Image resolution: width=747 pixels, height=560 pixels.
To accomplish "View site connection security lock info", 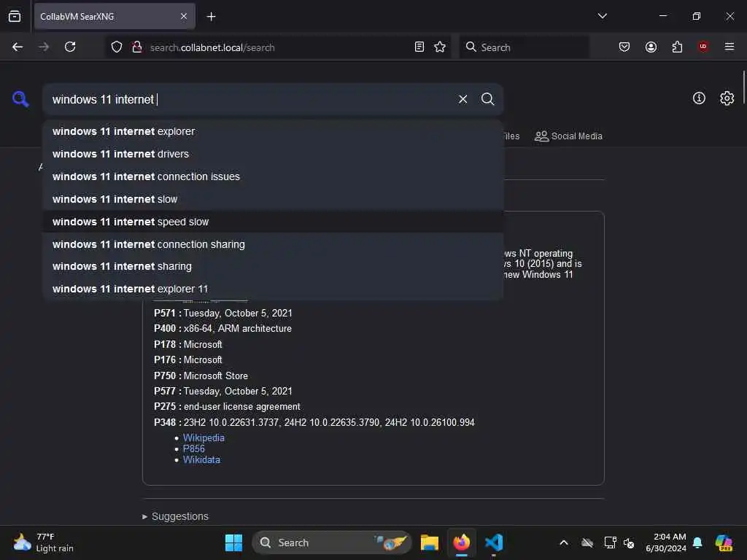I will [x=137, y=47].
